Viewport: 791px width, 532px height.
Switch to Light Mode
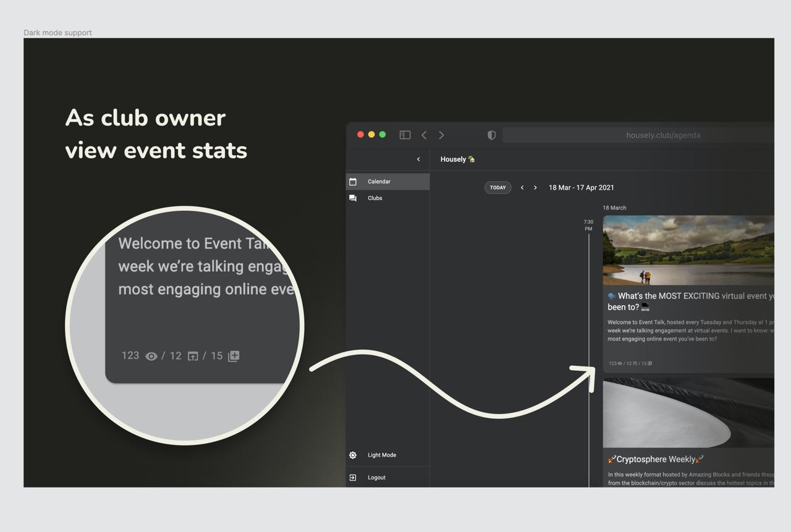coord(387,455)
